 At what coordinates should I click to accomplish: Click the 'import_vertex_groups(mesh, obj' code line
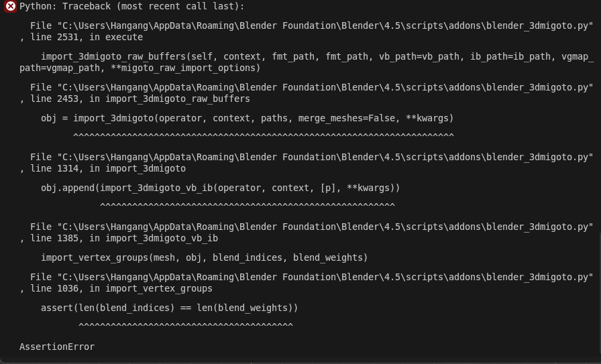point(204,257)
